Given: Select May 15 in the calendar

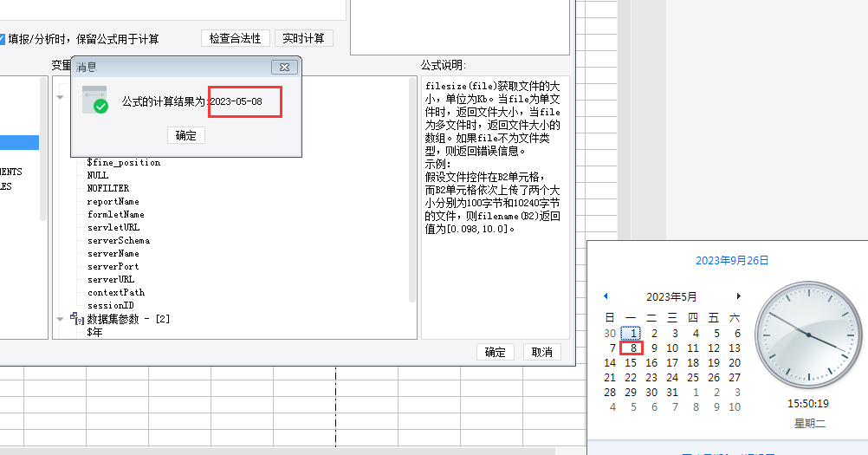Looking at the screenshot, I should (631, 363).
